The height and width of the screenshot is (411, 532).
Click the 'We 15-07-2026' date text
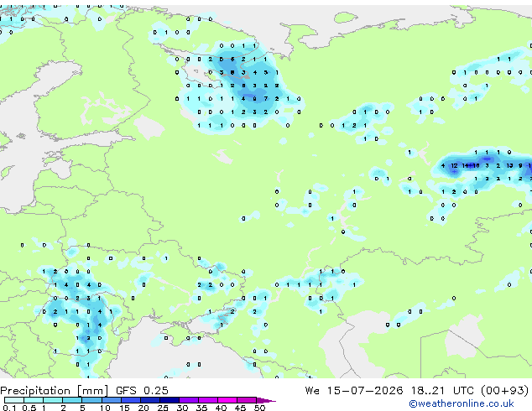[x=354, y=391]
